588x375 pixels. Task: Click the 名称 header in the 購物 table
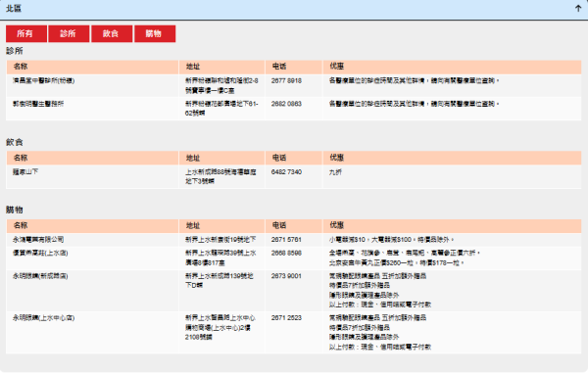click(x=21, y=225)
